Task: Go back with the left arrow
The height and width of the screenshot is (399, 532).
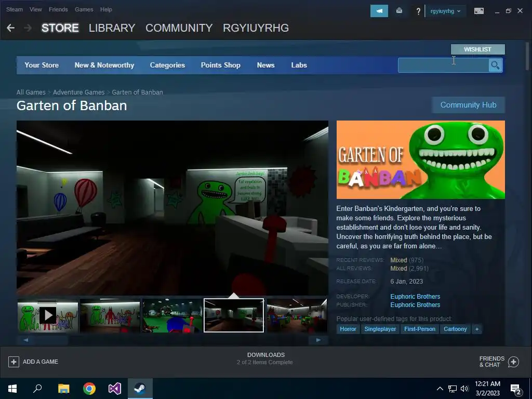Action: (x=10, y=28)
